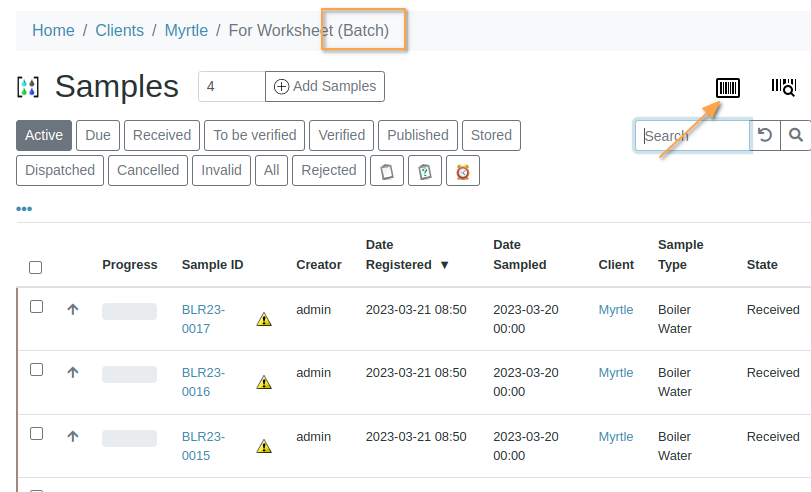Click the clipboard question mark filter icon
This screenshot has width=811, height=492.
pyautogui.click(x=425, y=171)
